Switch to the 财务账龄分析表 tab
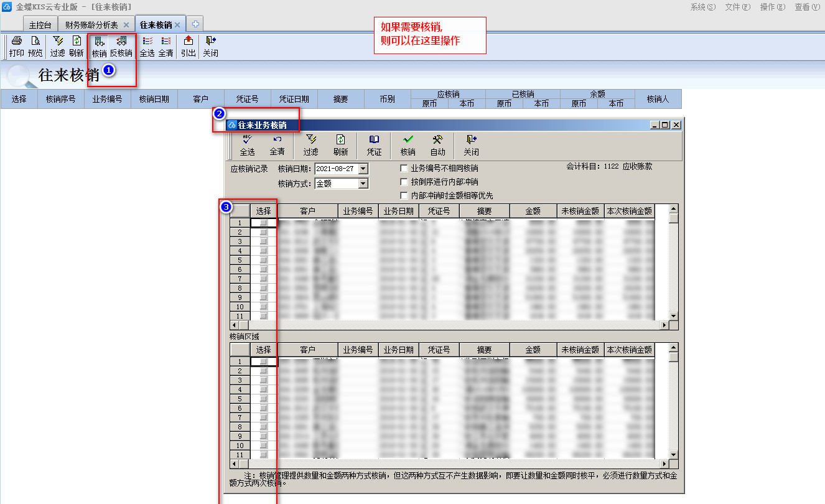Viewport: 825px width, 504px height. point(91,25)
